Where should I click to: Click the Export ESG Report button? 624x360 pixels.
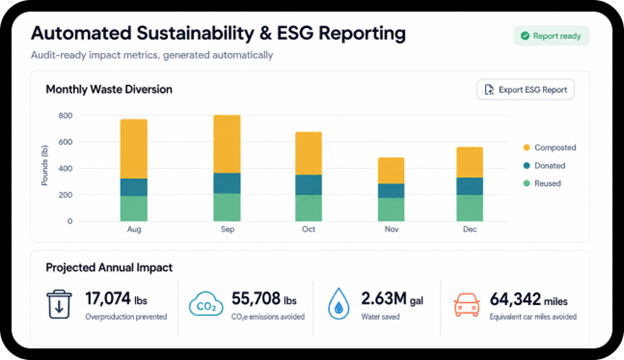525,90
